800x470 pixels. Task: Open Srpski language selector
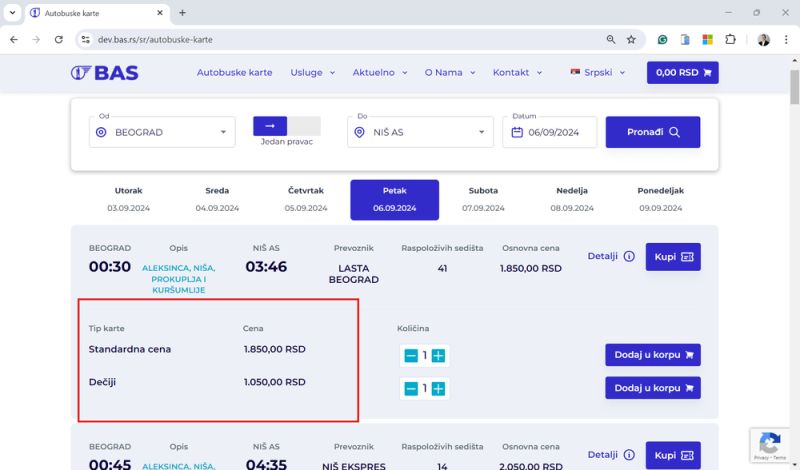pyautogui.click(x=597, y=72)
